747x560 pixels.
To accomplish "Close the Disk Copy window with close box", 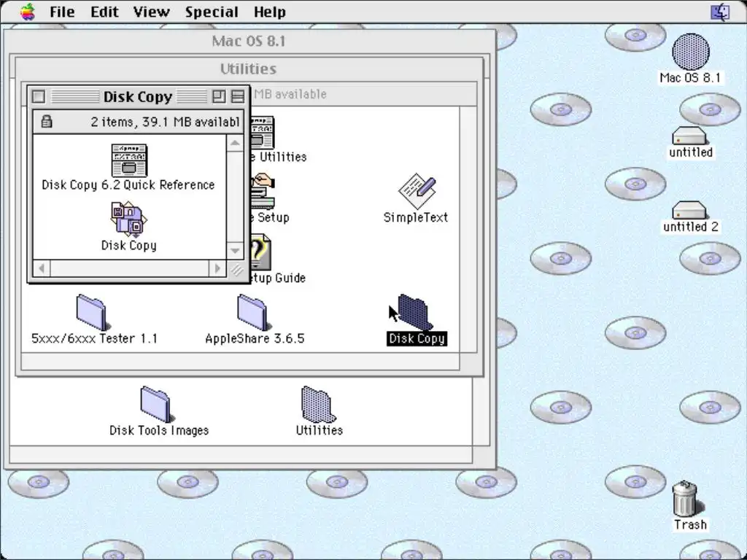I will 39,97.
